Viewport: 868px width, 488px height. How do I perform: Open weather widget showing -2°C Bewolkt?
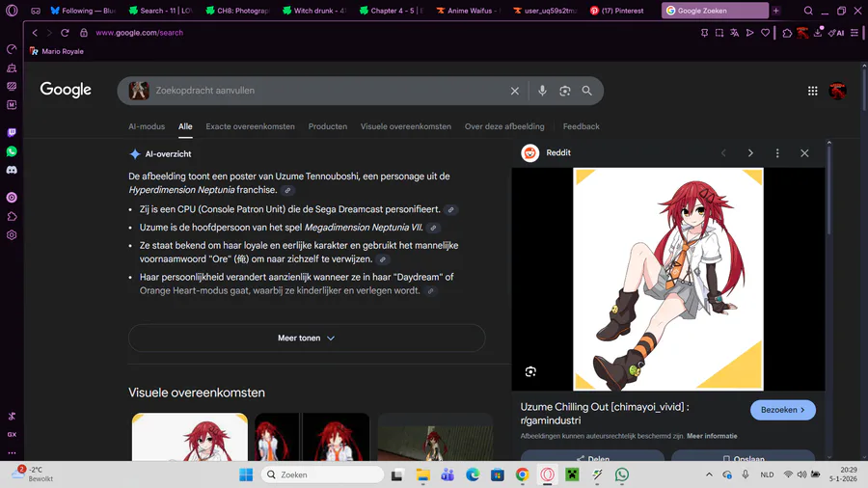pos(33,474)
